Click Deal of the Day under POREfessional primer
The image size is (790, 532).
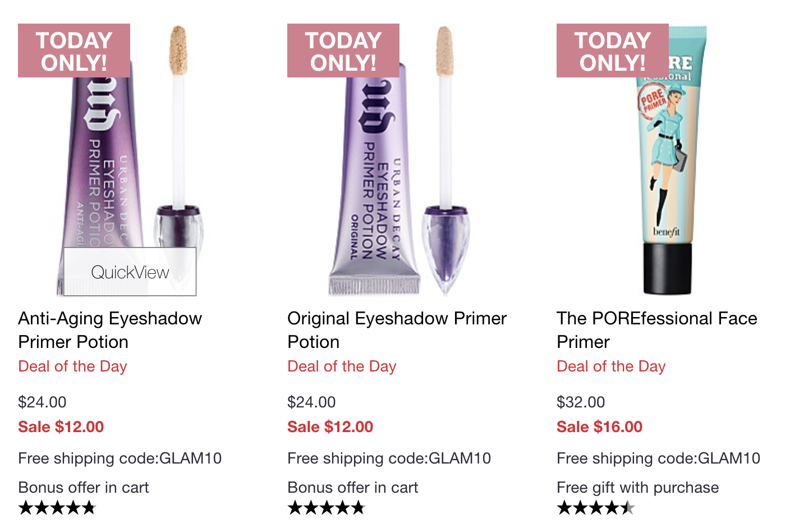pos(611,366)
